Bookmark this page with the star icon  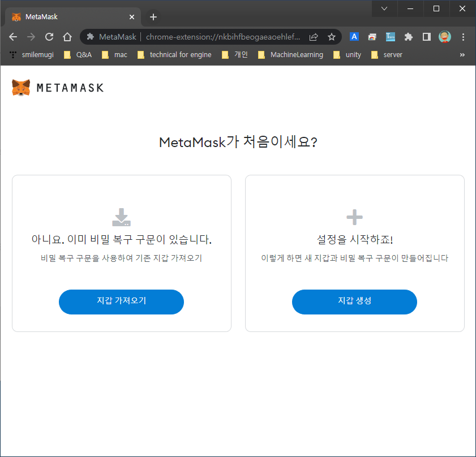pos(332,37)
